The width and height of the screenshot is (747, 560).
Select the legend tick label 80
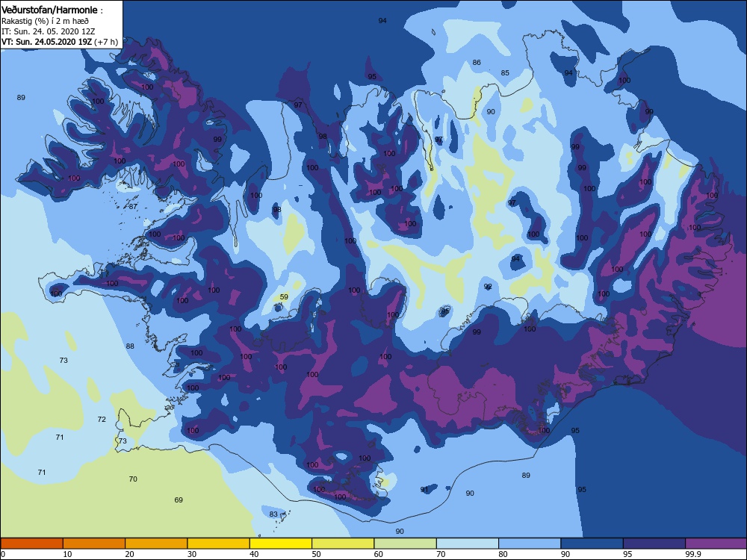pos(503,554)
